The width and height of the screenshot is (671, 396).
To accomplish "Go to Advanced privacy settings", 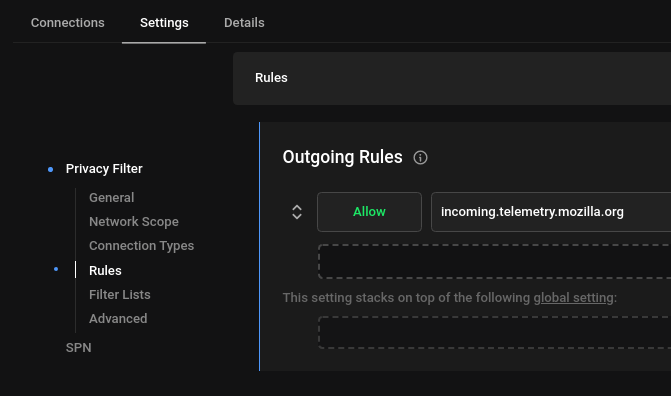I will coord(118,319).
